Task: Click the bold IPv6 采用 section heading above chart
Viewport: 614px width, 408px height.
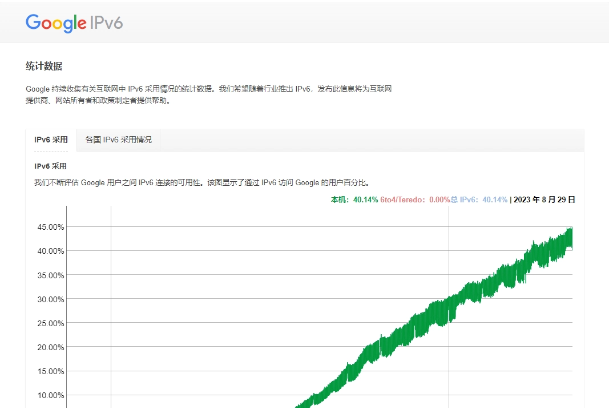Action: (50, 166)
